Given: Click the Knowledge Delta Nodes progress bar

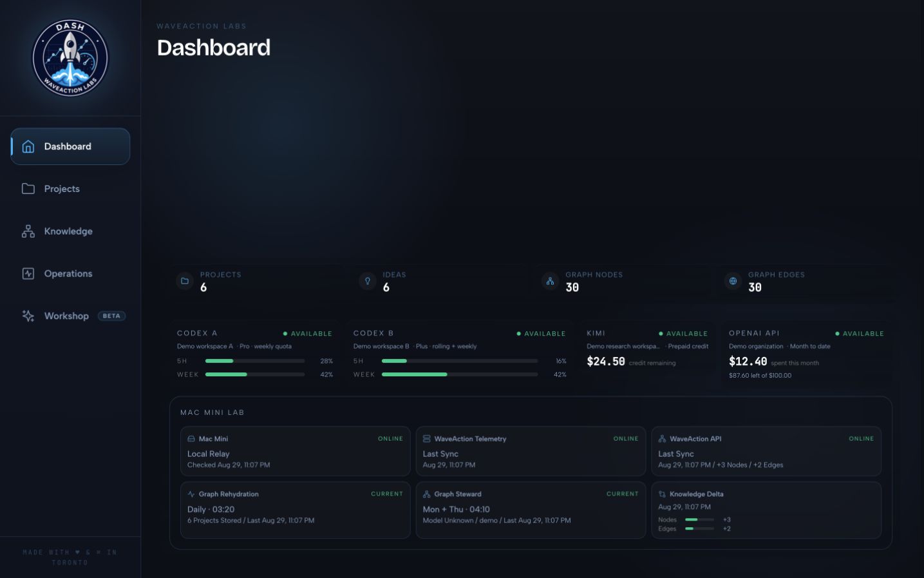Looking at the screenshot, I should pyautogui.click(x=699, y=519).
